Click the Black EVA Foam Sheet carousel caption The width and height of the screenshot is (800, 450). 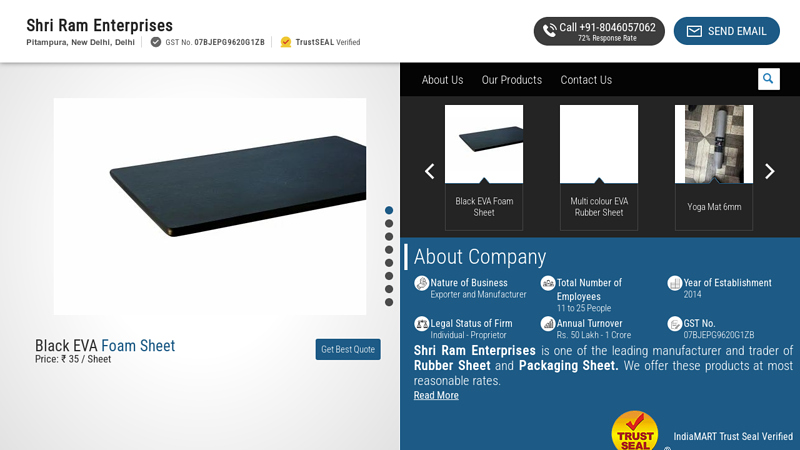coord(484,207)
